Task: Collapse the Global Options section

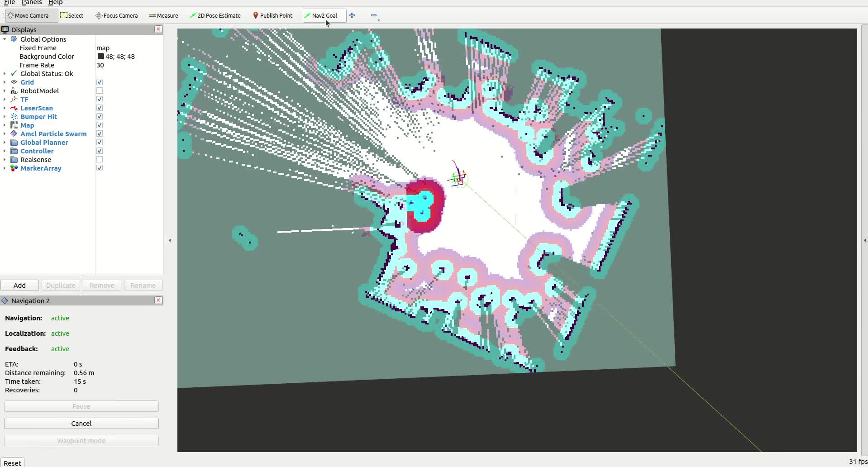Action: point(5,39)
